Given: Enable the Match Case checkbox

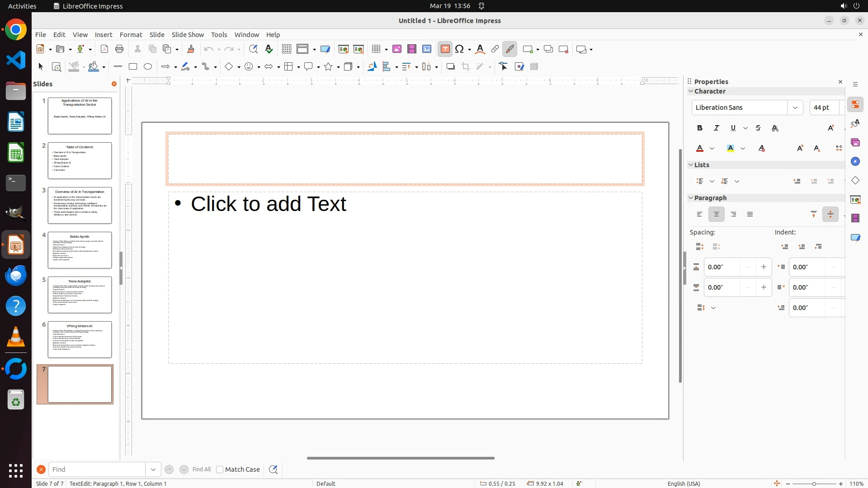Looking at the screenshot, I should [x=220, y=469].
